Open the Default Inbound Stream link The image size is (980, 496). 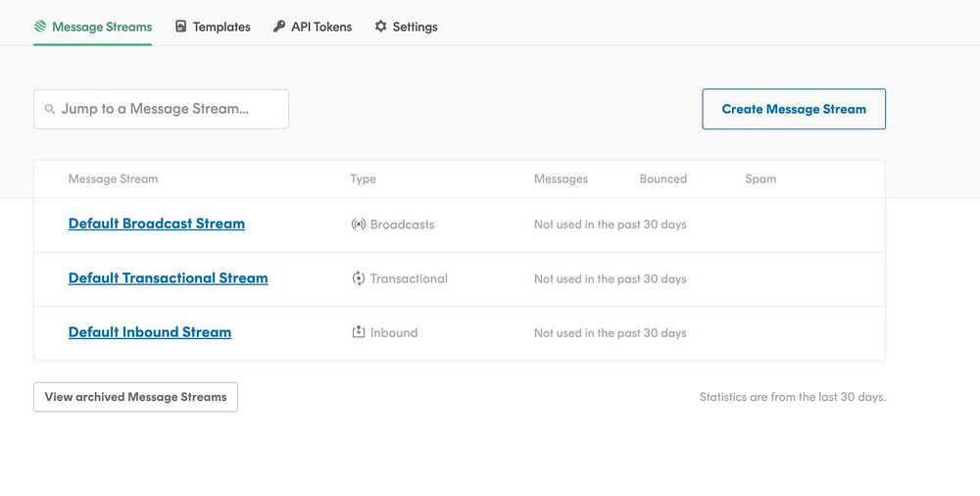click(x=150, y=332)
